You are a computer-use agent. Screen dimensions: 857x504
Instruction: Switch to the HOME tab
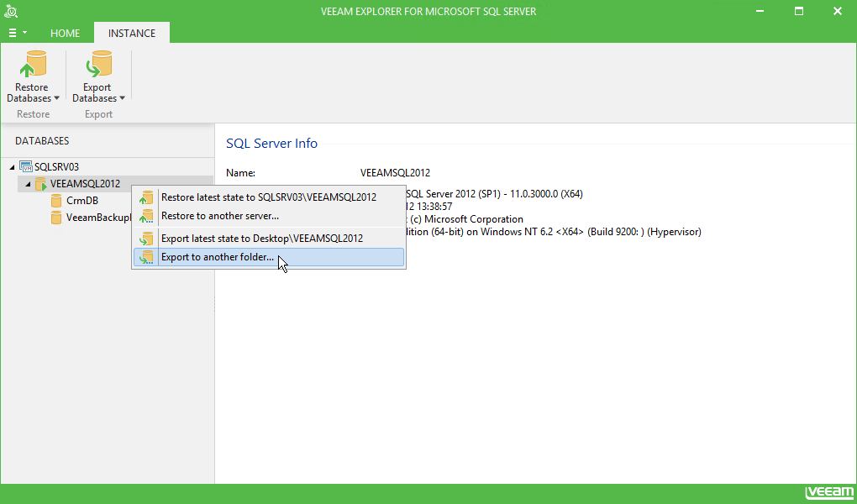65,34
